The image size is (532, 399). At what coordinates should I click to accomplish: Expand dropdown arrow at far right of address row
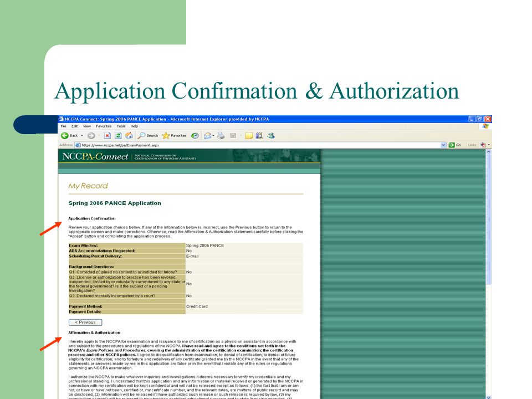(x=489, y=145)
